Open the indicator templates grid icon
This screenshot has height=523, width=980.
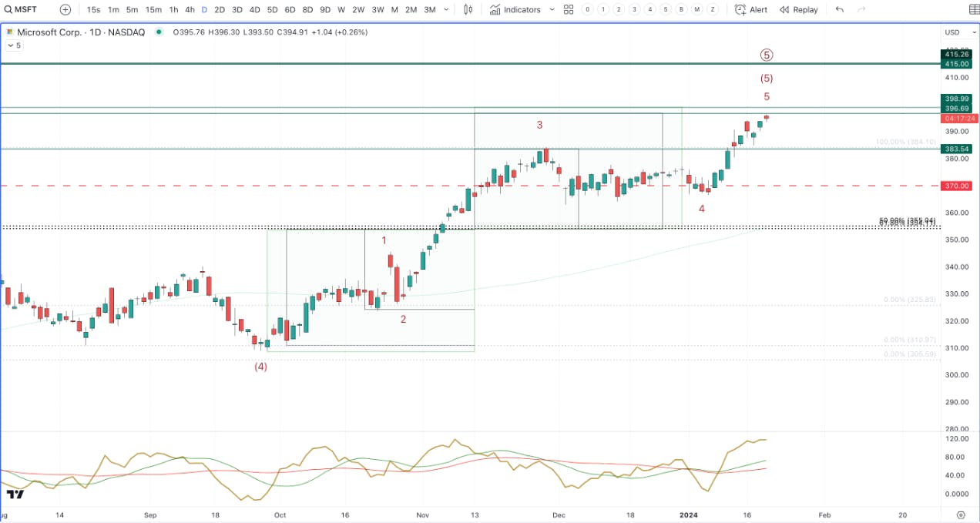[569, 10]
